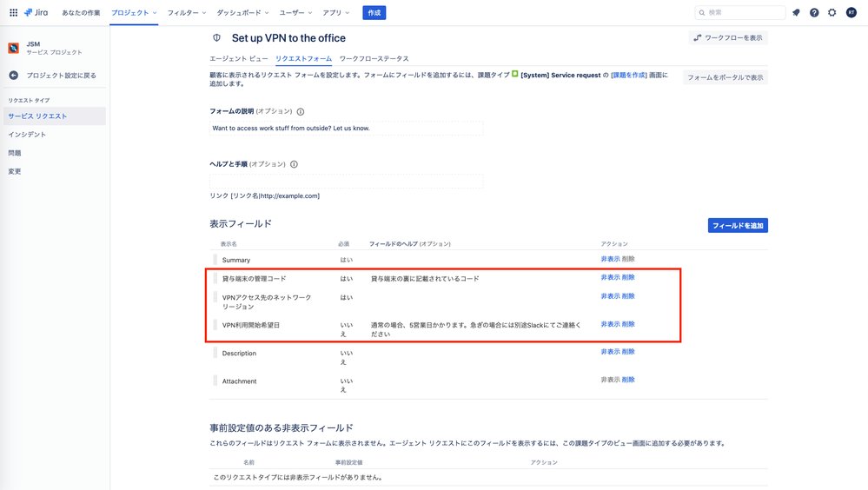
Task: Click 非表示 for VPN利用開始希望日 row
Action: 611,324
